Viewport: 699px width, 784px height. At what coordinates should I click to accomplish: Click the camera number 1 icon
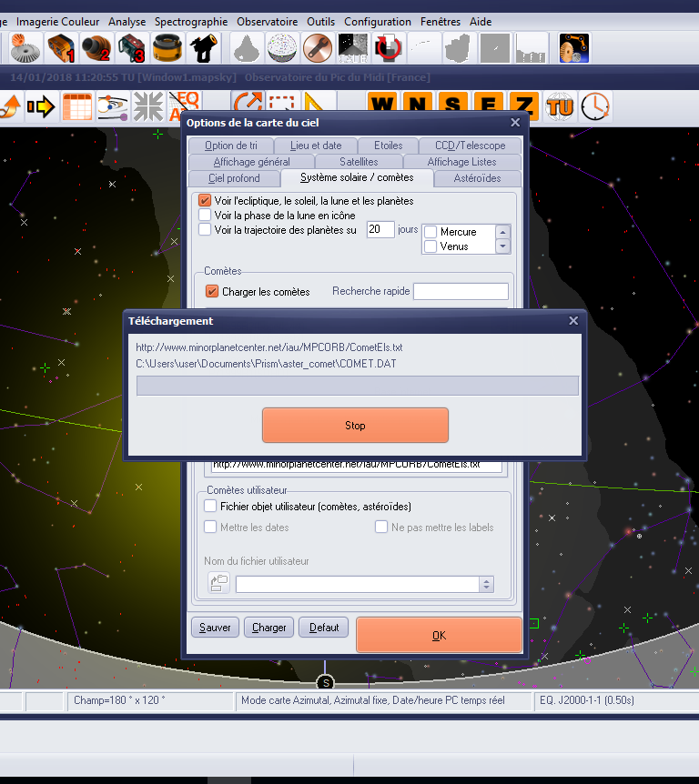[59, 47]
